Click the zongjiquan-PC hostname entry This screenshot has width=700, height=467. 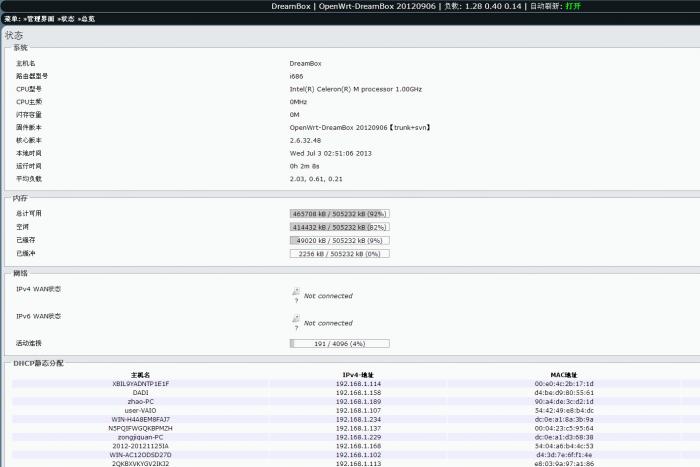[140, 437]
